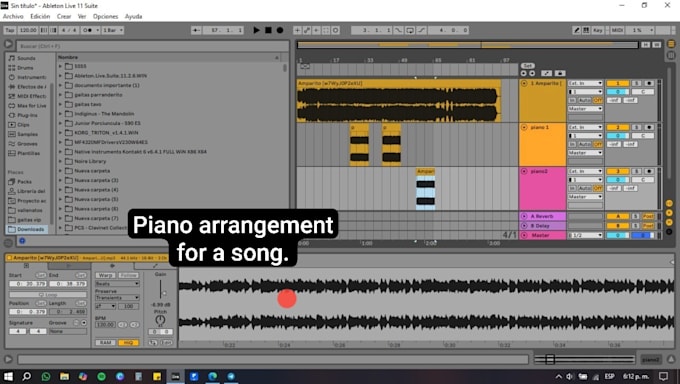Select Drums category in browser
This screenshot has width=680, height=384.
pos(25,68)
